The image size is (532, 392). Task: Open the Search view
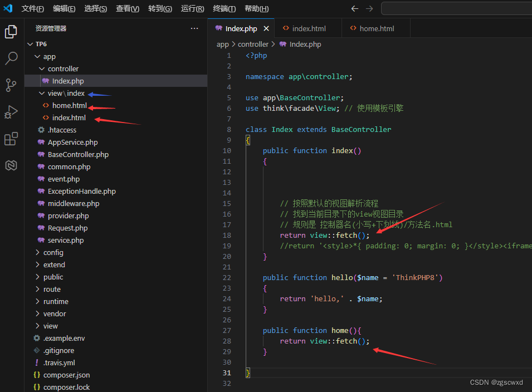(x=11, y=58)
